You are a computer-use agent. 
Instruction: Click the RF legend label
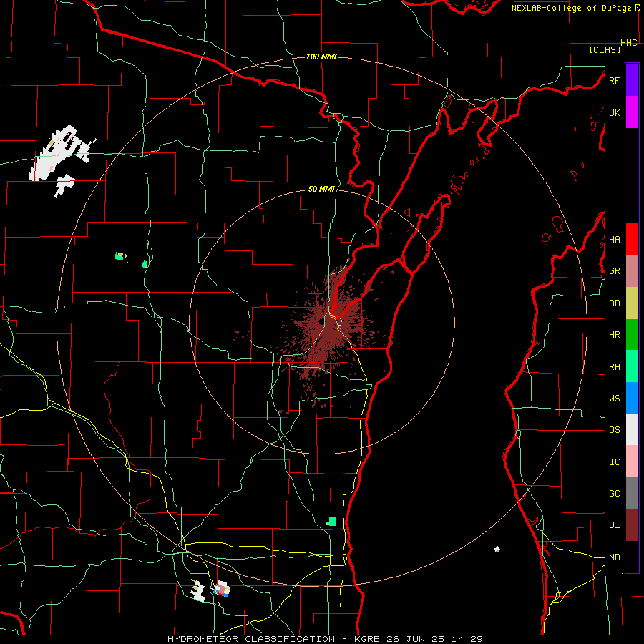coord(614,80)
